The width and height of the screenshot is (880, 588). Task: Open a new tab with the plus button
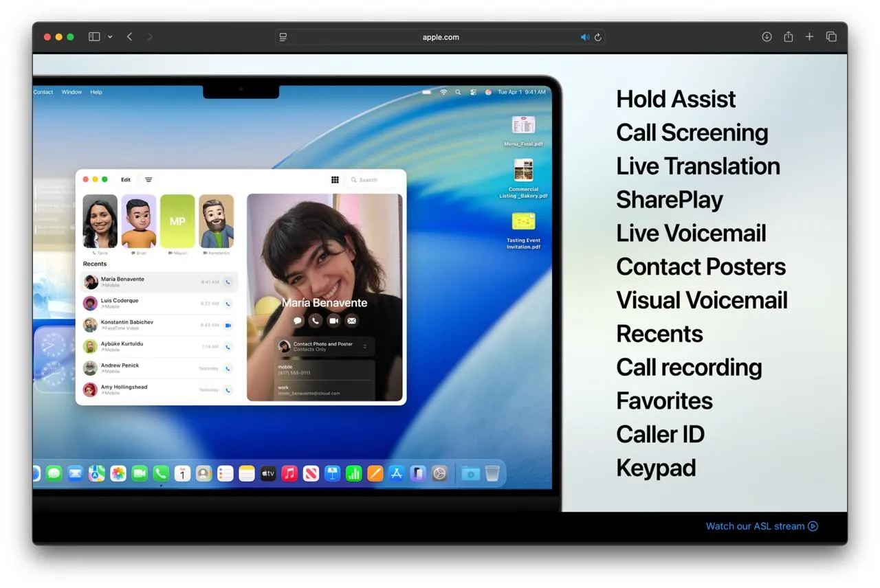point(809,37)
